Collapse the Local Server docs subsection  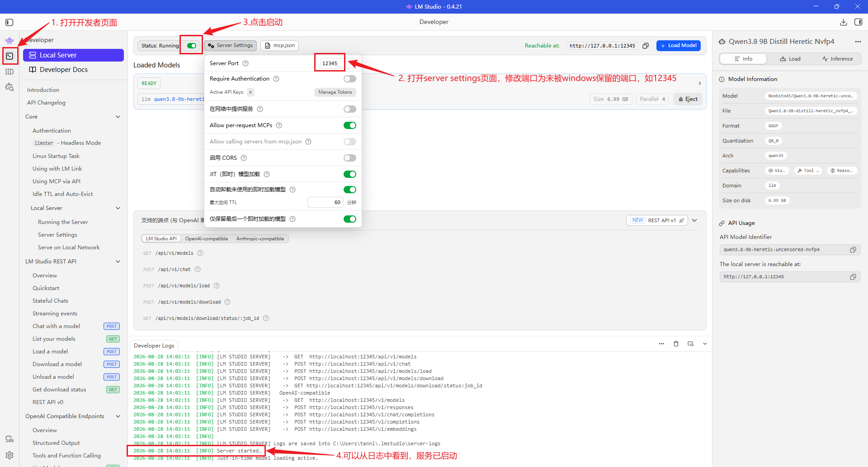pos(118,208)
